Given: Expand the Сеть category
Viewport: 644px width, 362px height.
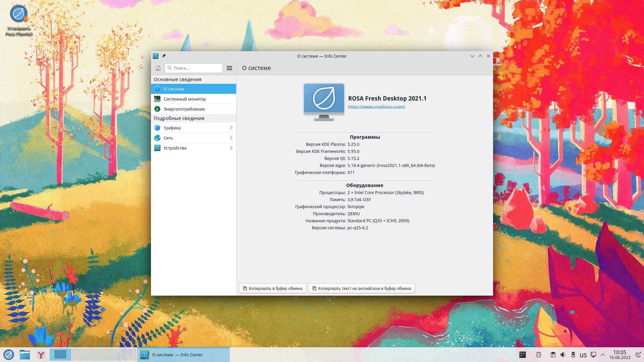Looking at the screenshot, I should [x=193, y=138].
